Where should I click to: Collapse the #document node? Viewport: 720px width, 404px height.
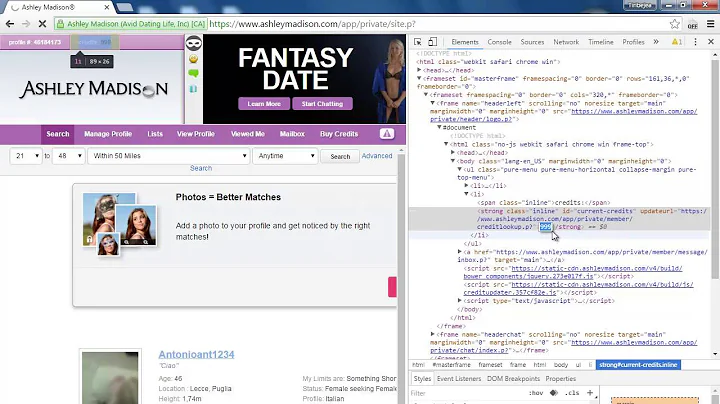point(439,127)
